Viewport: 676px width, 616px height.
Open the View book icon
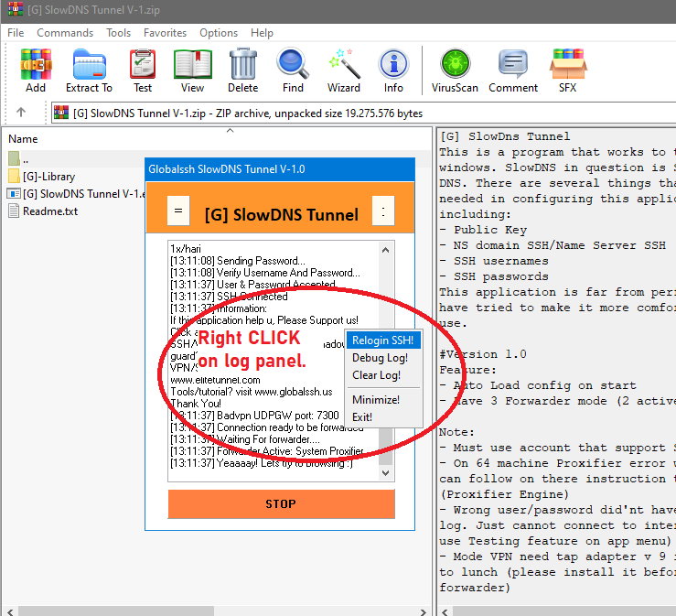(x=192, y=64)
